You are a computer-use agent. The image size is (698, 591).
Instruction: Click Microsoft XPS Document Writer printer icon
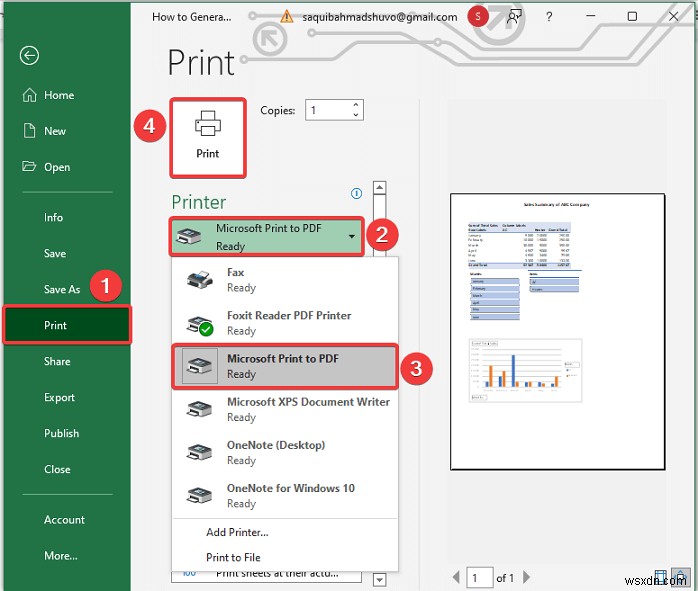coord(199,409)
